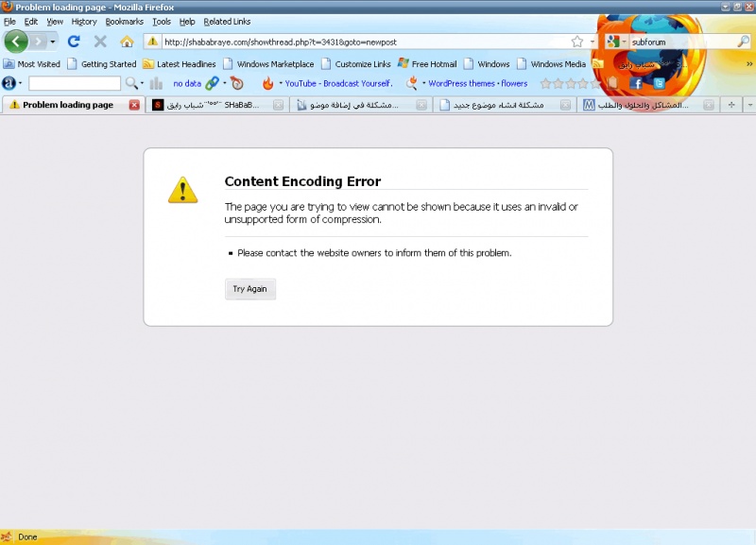Click the green Back navigation button

(16, 42)
